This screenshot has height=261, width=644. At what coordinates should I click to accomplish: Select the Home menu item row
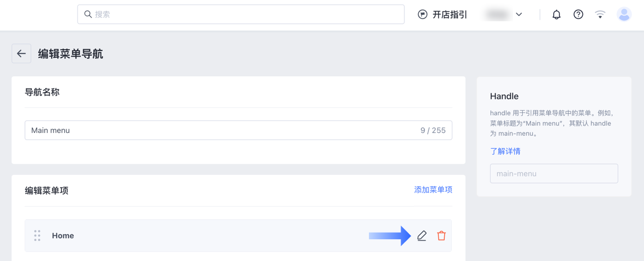[x=238, y=235]
